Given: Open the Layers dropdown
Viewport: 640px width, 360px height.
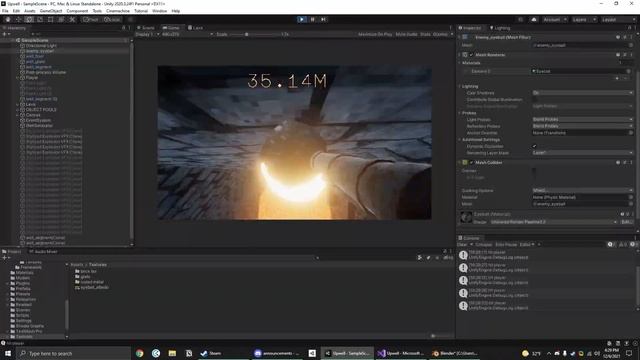Looking at the screenshot, I should (583, 19).
